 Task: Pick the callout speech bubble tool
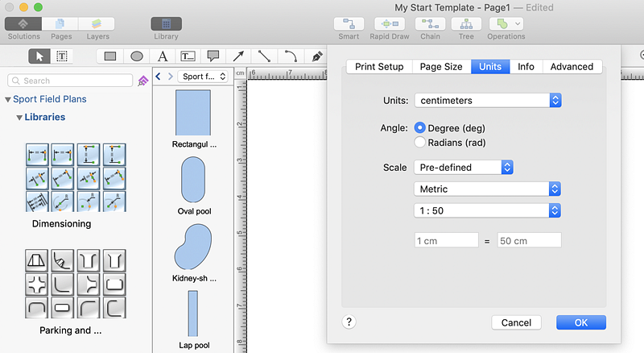pos(213,56)
